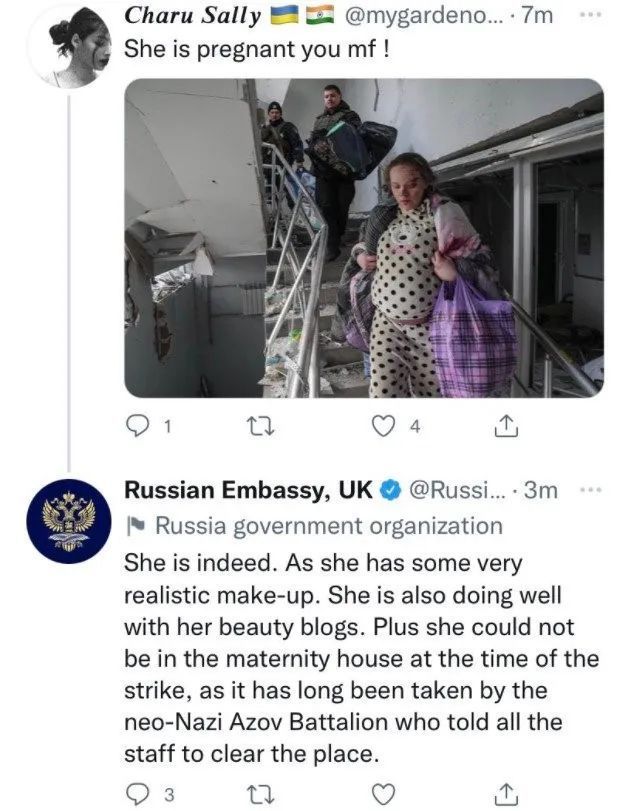Click the blue verified badge beside Russian Embassy, UK
The height and width of the screenshot is (811, 631).
pyautogui.click(x=390, y=490)
